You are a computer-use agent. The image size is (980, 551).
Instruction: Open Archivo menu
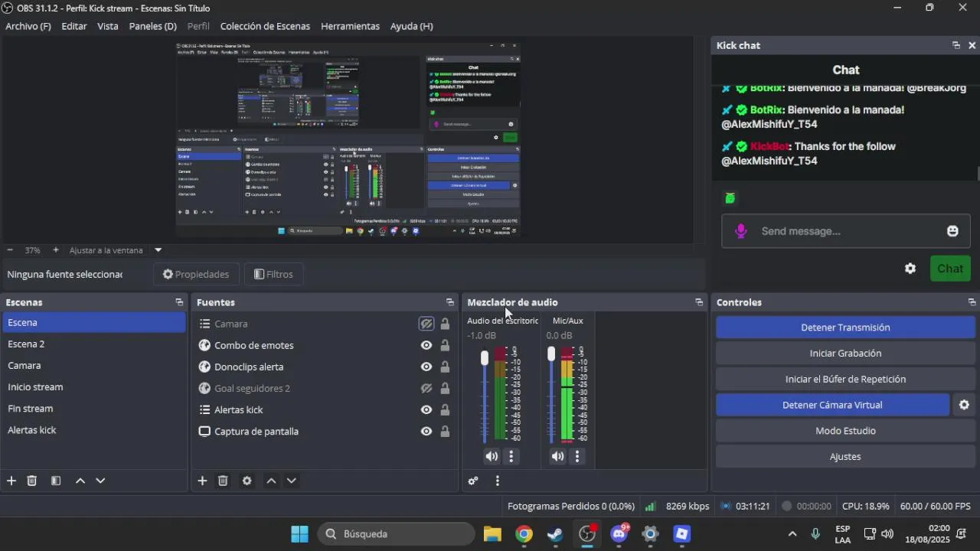pyautogui.click(x=28, y=26)
